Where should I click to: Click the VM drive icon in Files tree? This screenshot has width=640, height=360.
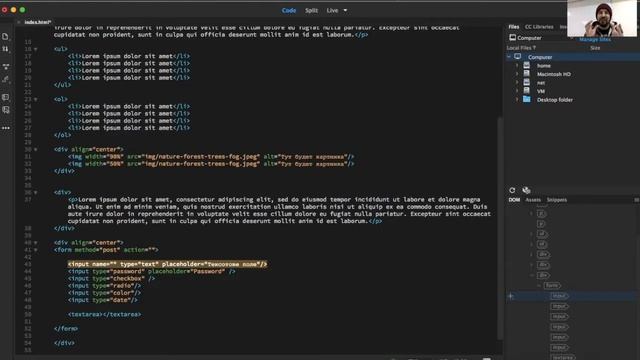[x=527, y=91]
